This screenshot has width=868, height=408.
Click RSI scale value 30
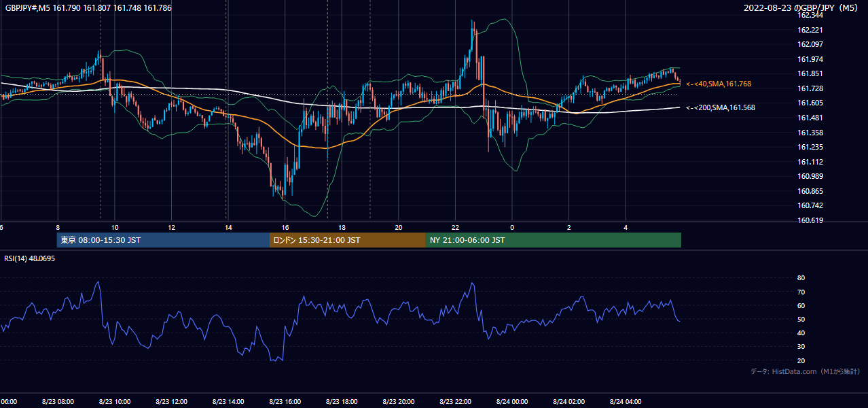tap(801, 346)
